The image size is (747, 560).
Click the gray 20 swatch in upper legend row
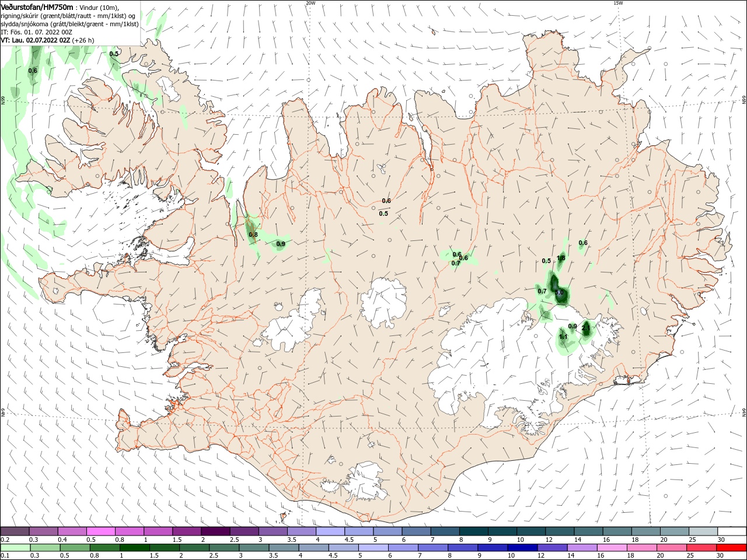pos(675,531)
